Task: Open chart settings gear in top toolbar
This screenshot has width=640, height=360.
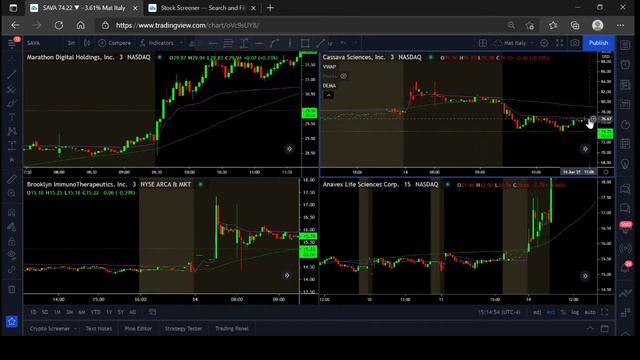Action: point(544,43)
